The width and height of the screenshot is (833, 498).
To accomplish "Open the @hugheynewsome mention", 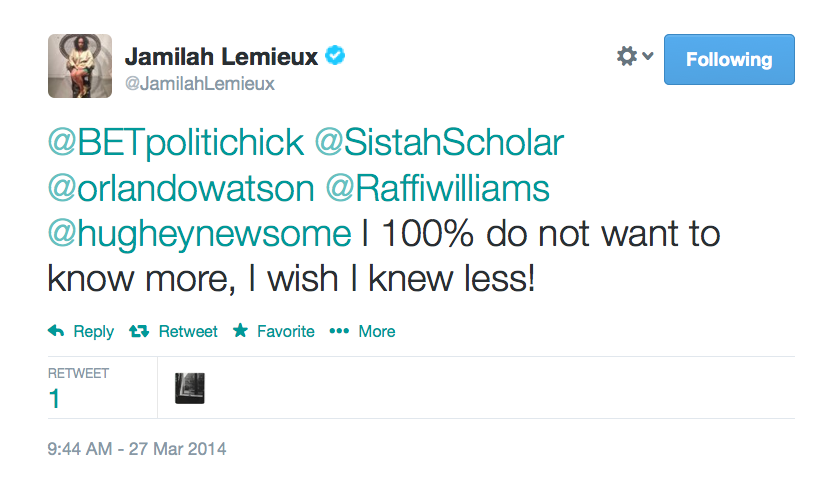I will pyautogui.click(x=199, y=233).
